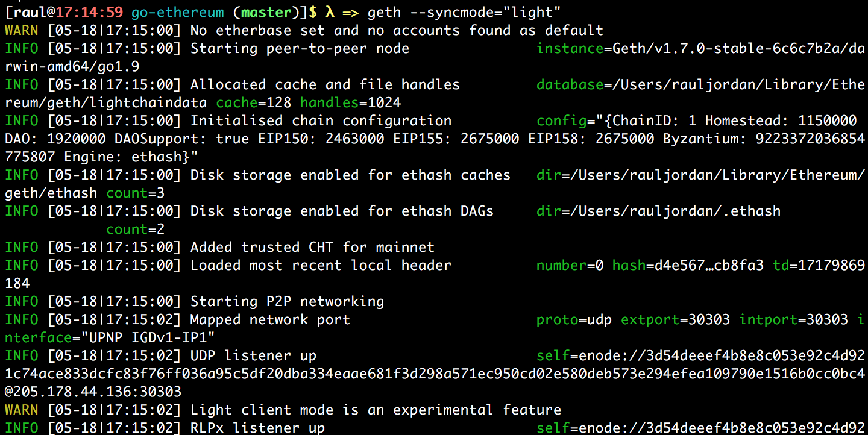Click the 'count=2' value

point(135,229)
